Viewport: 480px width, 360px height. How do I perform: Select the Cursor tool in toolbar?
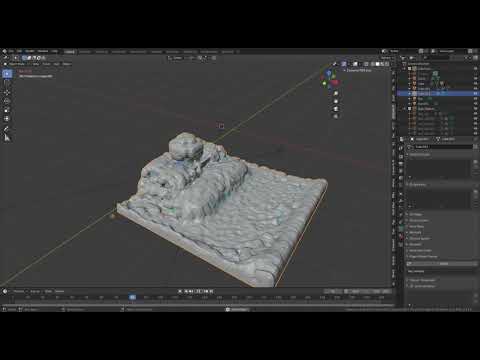coord(7,83)
